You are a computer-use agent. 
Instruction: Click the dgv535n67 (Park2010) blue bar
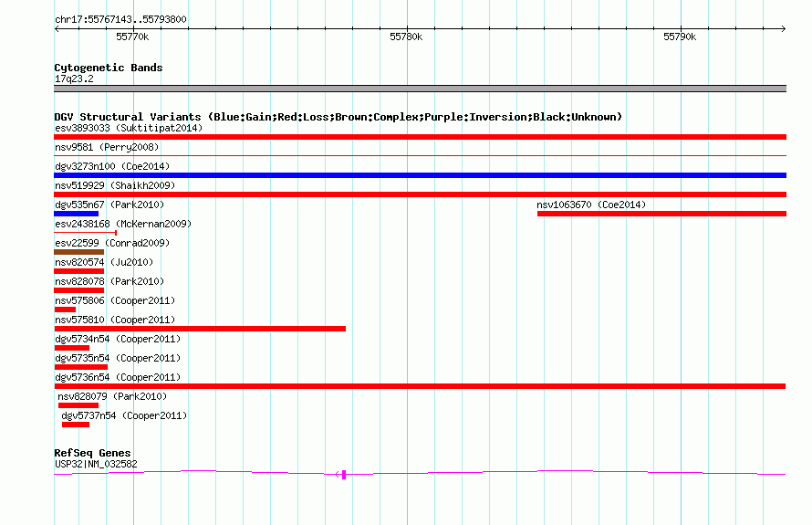point(76,214)
